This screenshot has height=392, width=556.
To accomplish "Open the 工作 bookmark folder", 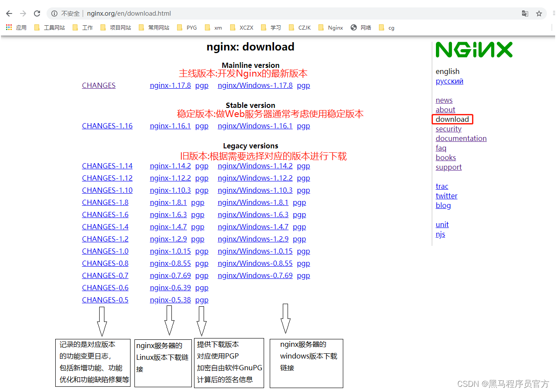I will click(x=83, y=27).
